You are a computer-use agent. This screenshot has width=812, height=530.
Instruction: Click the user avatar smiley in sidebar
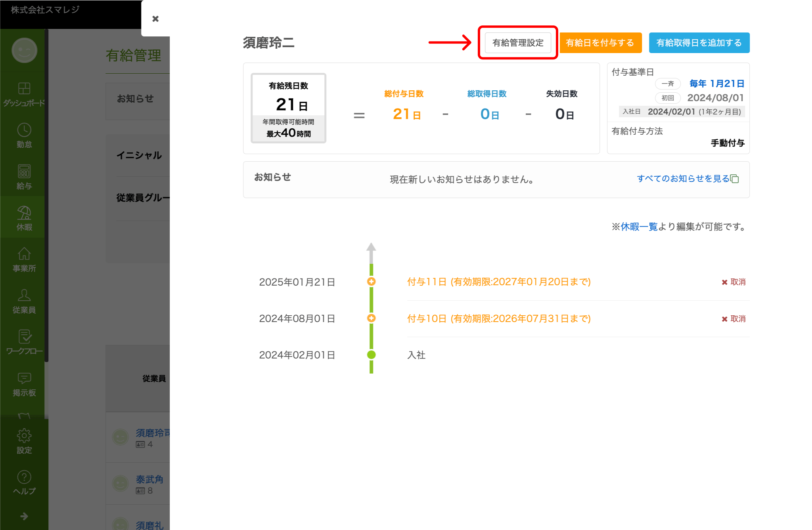point(24,50)
